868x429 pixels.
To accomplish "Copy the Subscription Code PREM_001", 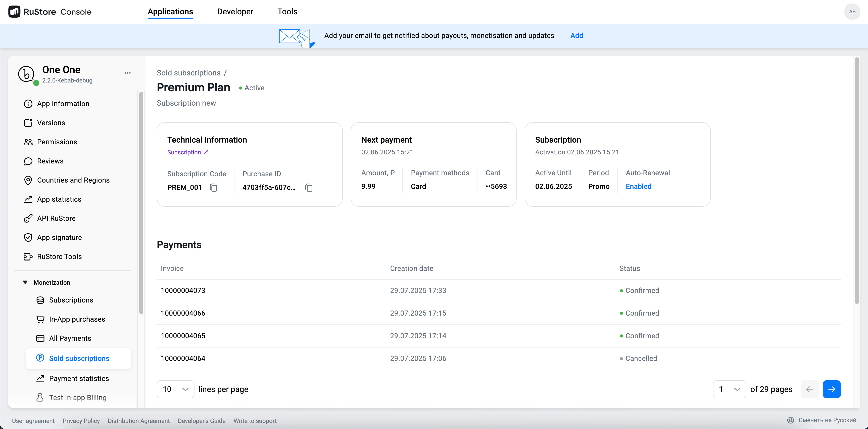I will pos(213,188).
